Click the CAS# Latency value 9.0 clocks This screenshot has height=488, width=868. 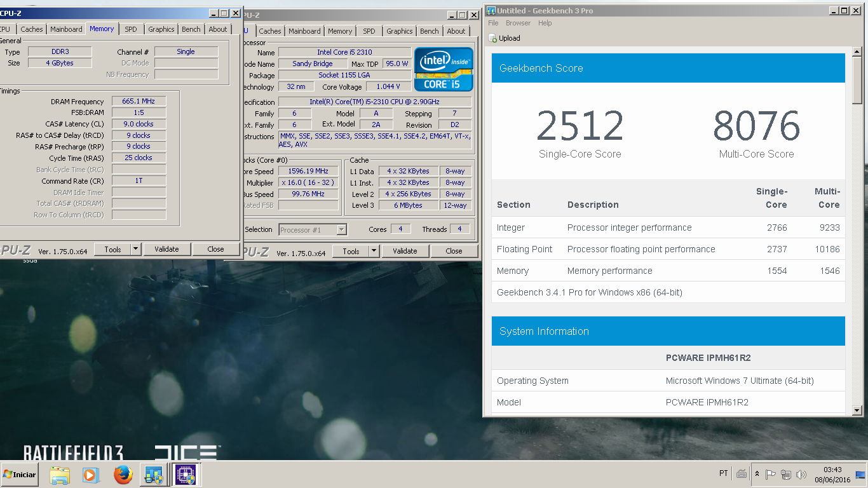click(139, 124)
